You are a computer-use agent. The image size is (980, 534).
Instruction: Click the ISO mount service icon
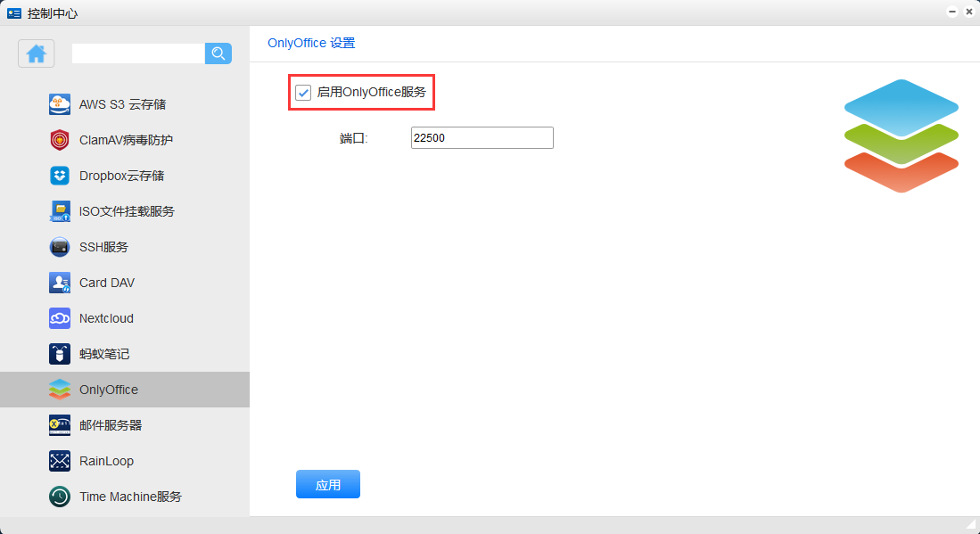[60, 211]
